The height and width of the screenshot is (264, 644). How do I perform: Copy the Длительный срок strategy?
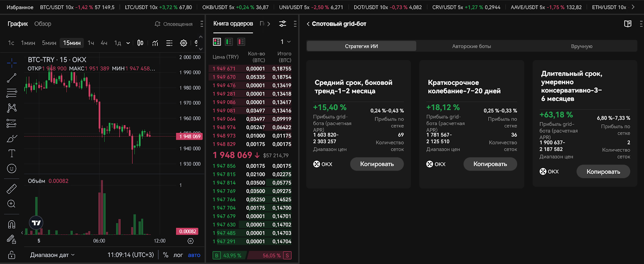tap(603, 171)
